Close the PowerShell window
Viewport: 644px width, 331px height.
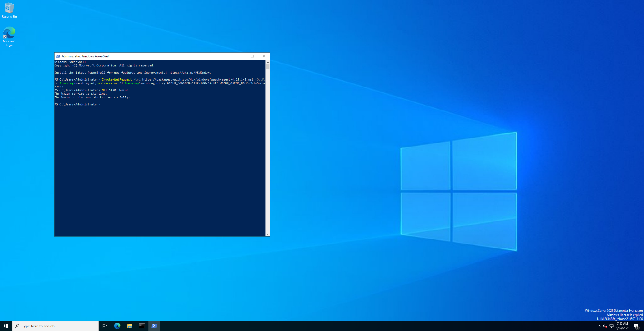point(264,56)
